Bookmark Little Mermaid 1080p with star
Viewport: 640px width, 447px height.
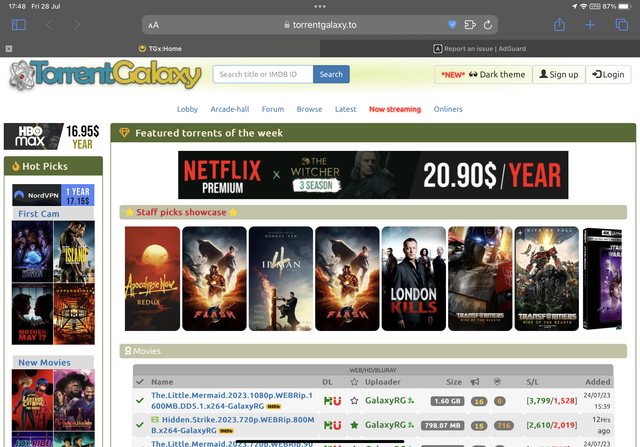click(353, 400)
